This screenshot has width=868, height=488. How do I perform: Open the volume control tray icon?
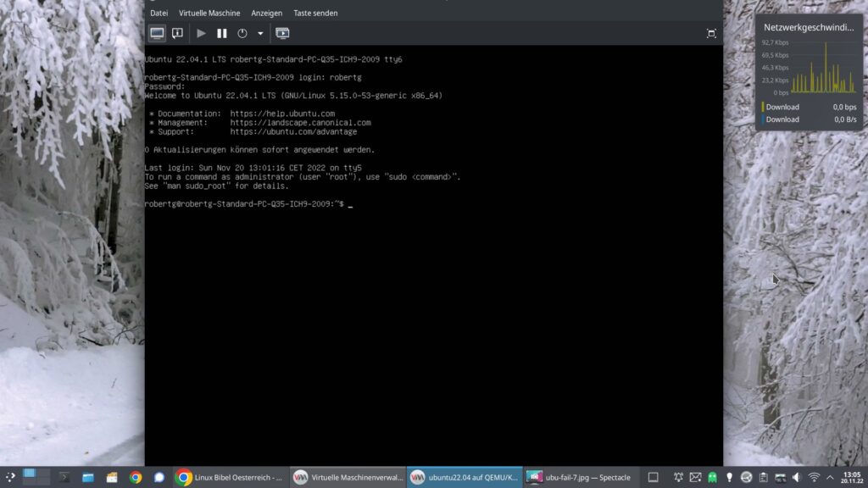tap(796, 477)
